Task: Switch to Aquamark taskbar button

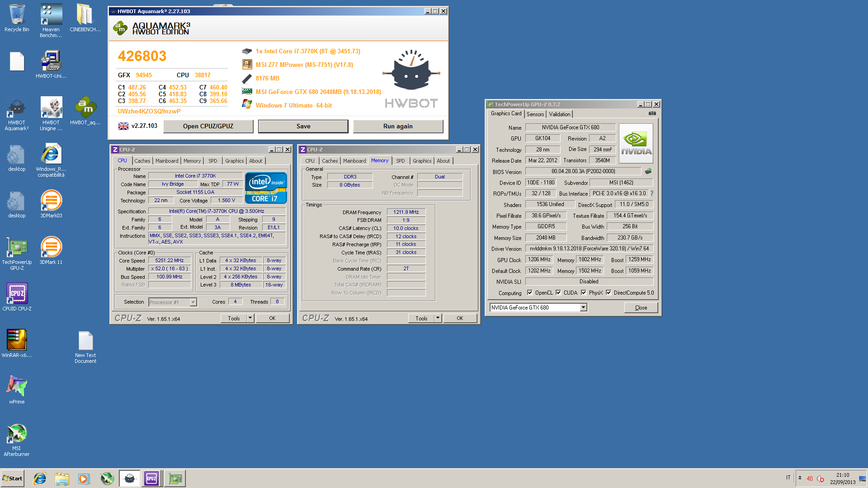Action: click(x=130, y=479)
